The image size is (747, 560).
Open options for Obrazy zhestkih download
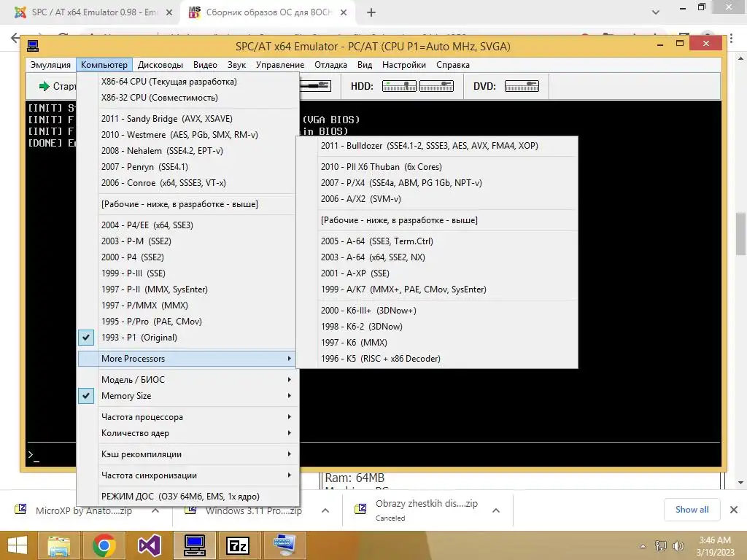tap(496, 510)
